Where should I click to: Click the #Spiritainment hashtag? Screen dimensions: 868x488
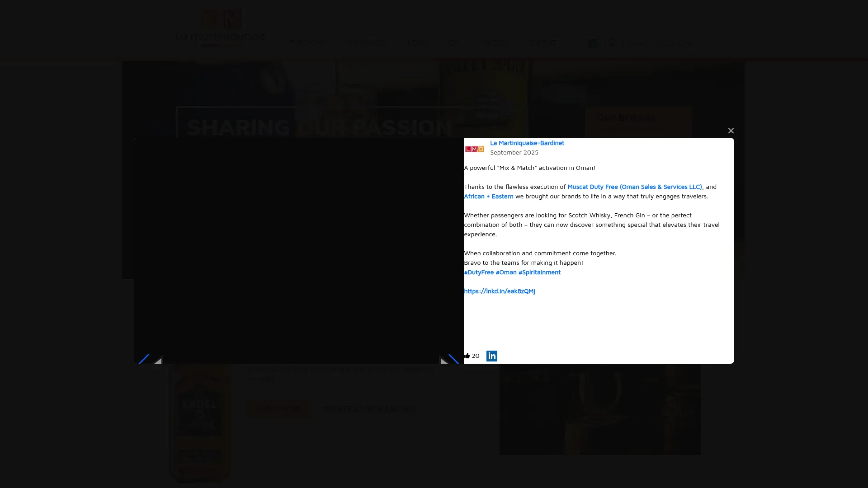point(539,272)
